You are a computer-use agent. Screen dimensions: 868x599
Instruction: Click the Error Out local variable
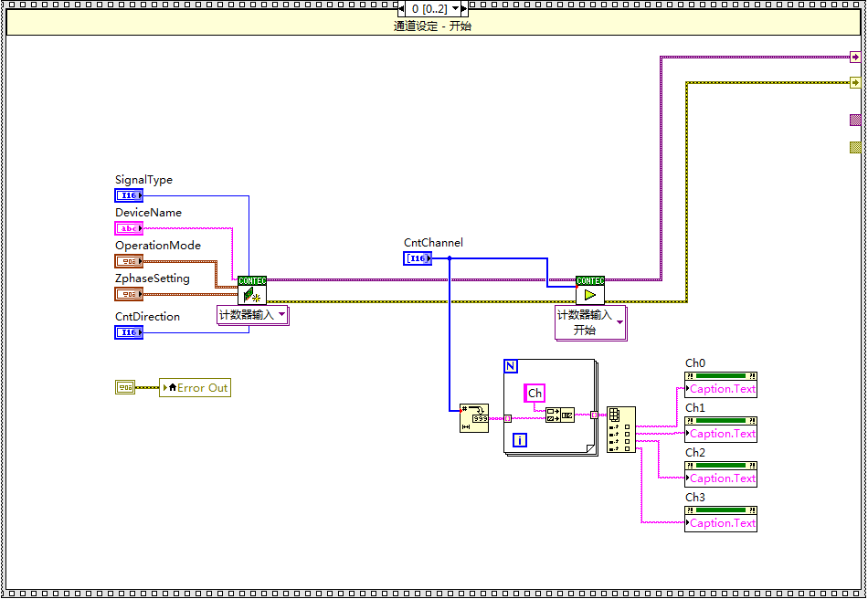pyautogui.click(x=195, y=387)
